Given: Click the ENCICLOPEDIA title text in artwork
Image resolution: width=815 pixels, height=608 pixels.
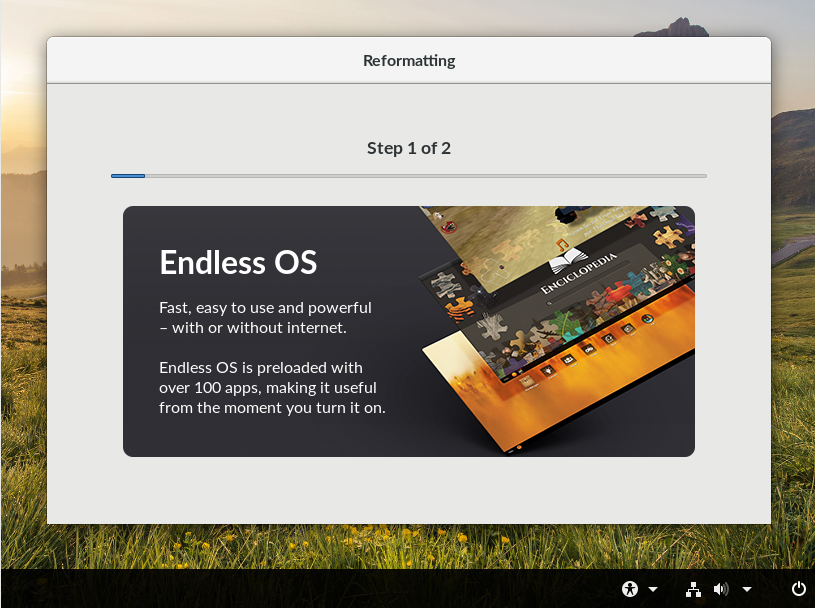Looking at the screenshot, I should click(579, 273).
